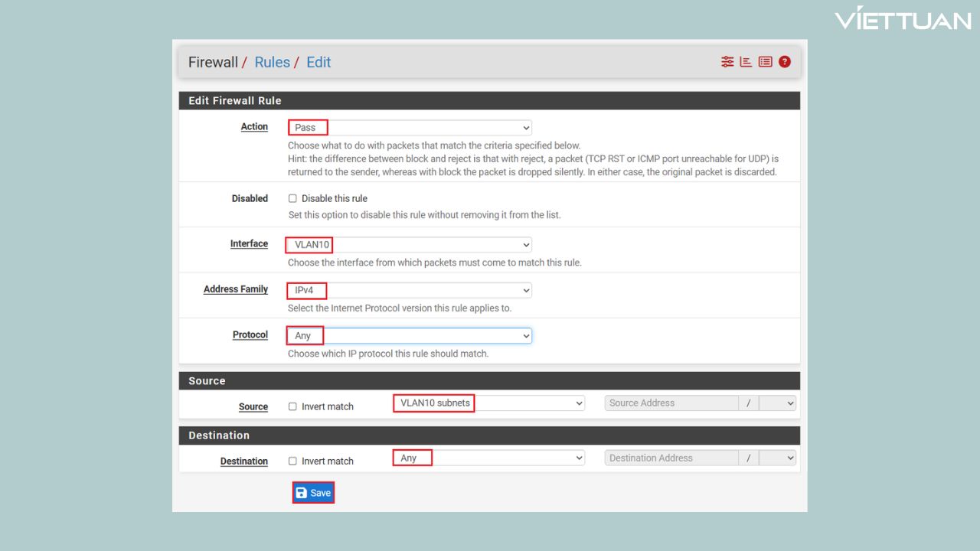Viewport: 980px width, 551px height.
Task: Click the Source Address input field
Action: click(x=671, y=403)
